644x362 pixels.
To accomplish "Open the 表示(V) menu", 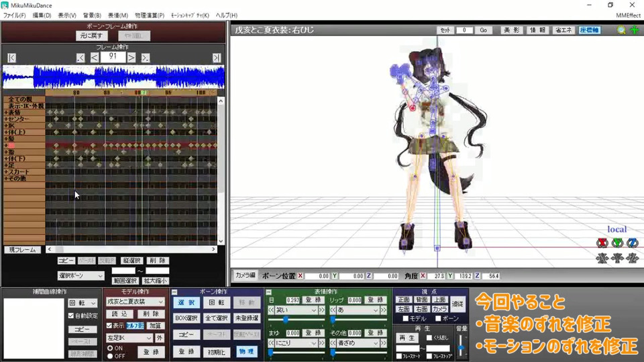I will pos(67,15).
